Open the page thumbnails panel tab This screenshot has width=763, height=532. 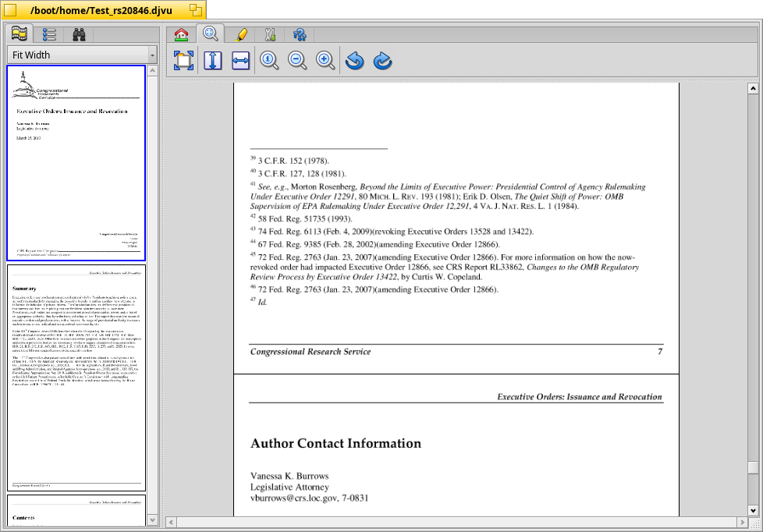(x=20, y=34)
